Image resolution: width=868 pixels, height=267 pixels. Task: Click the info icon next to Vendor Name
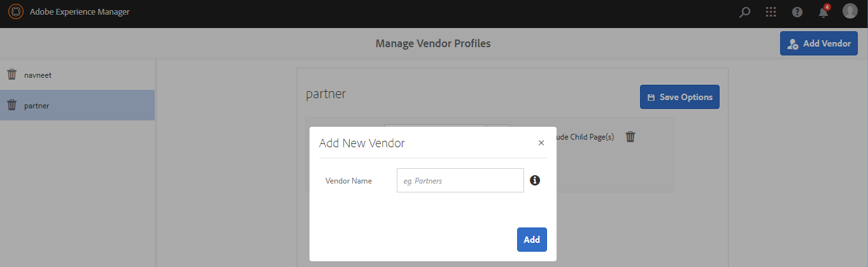pos(535,180)
